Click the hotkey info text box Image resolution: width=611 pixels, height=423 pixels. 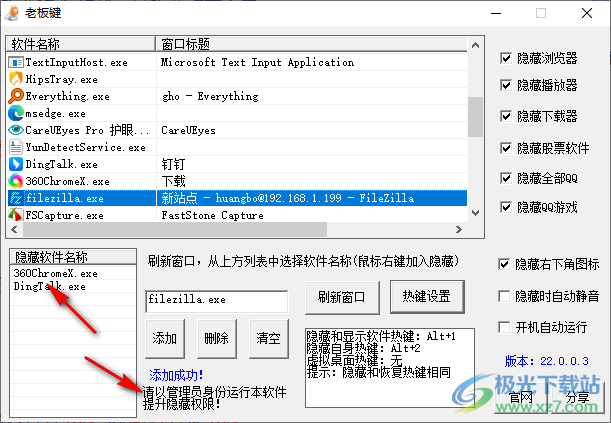tap(390, 368)
